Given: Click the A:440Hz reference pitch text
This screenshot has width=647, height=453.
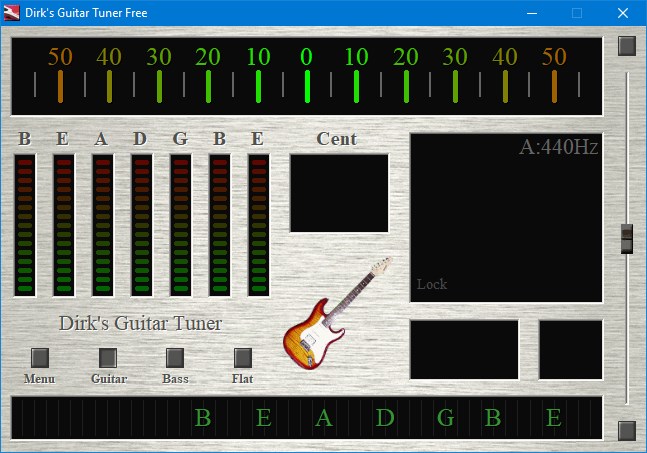Looking at the screenshot, I should click(x=558, y=148).
